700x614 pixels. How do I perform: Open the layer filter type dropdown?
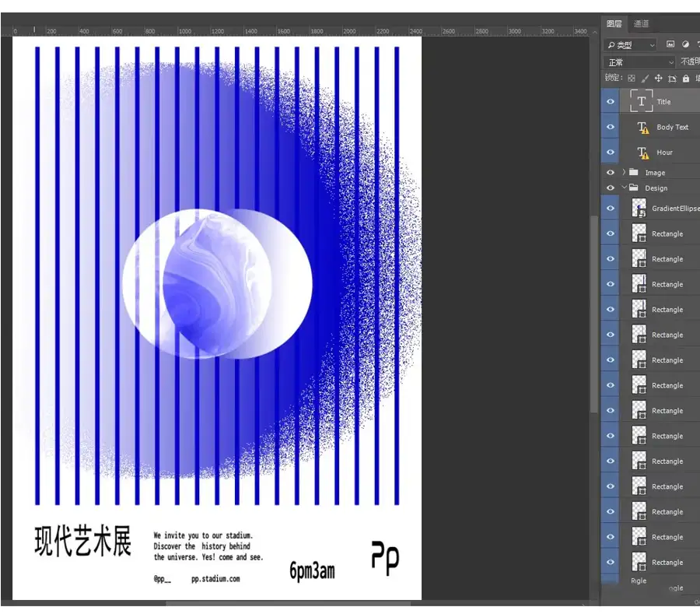(x=631, y=45)
